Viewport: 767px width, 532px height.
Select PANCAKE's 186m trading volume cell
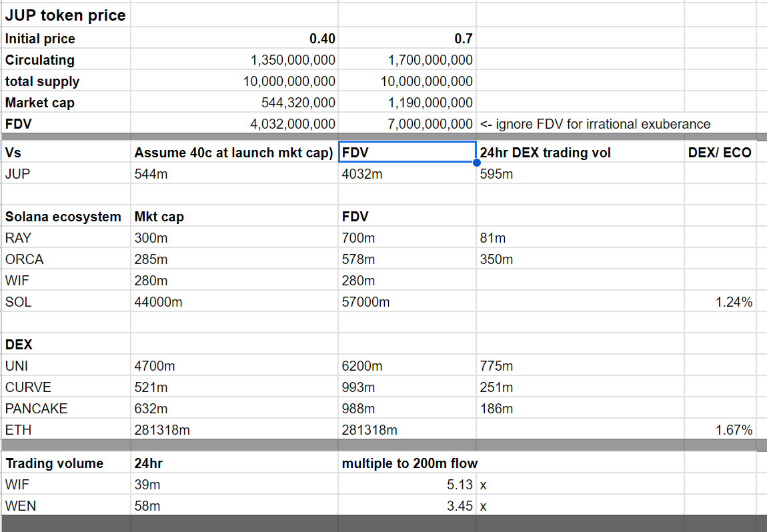580,408
